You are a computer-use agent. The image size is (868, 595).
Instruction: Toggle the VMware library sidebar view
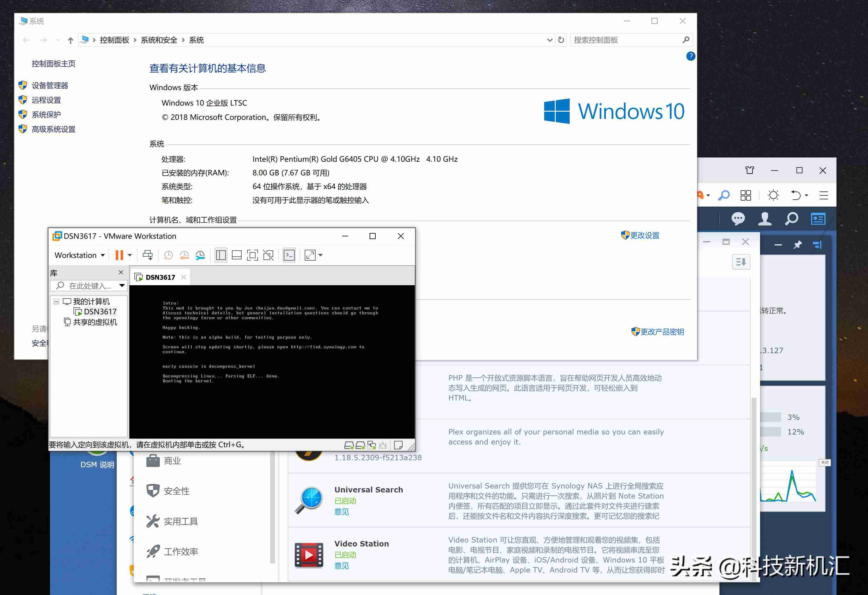click(221, 255)
